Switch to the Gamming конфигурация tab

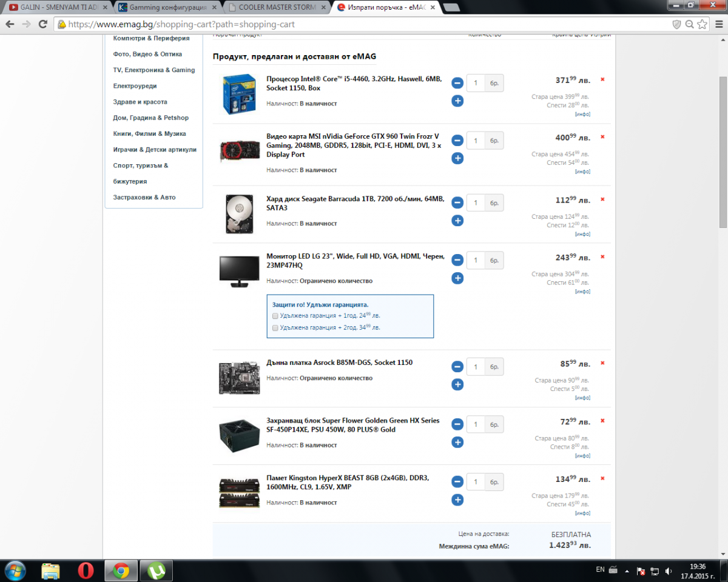click(166, 7)
